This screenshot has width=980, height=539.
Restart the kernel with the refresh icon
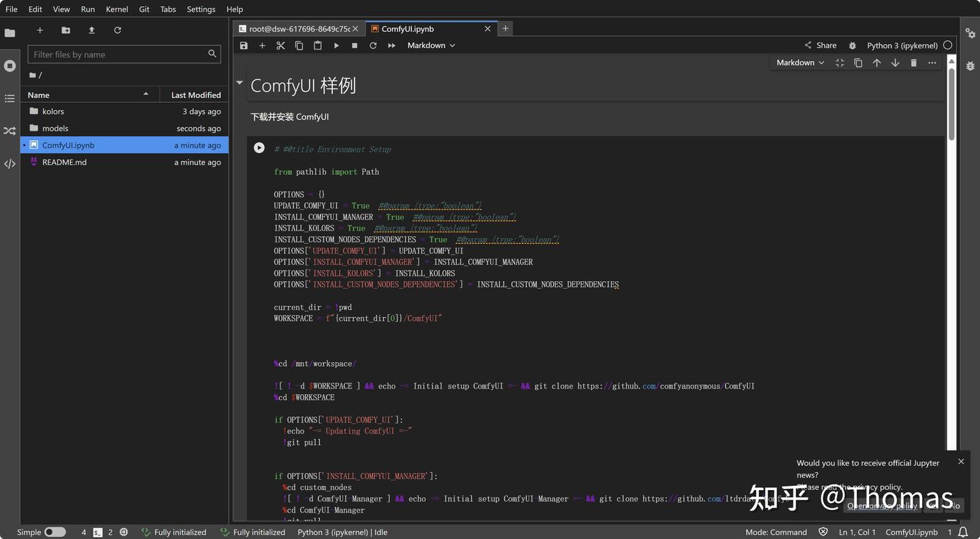373,46
